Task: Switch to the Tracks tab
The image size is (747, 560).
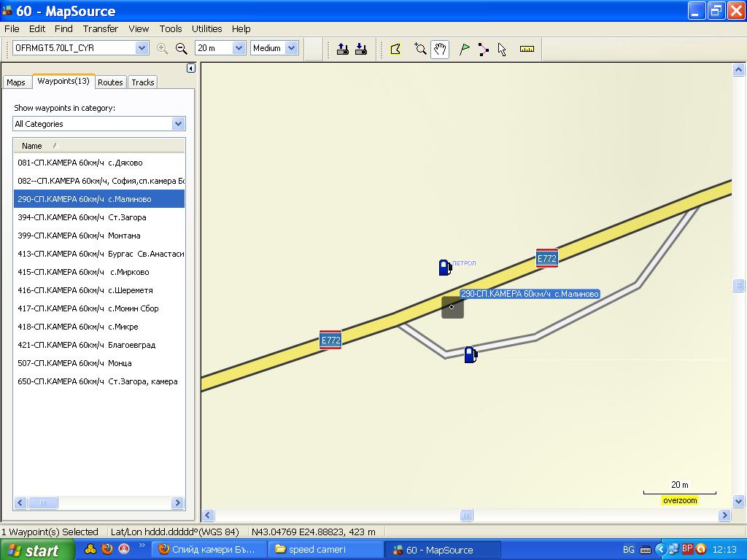Action: [x=142, y=82]
